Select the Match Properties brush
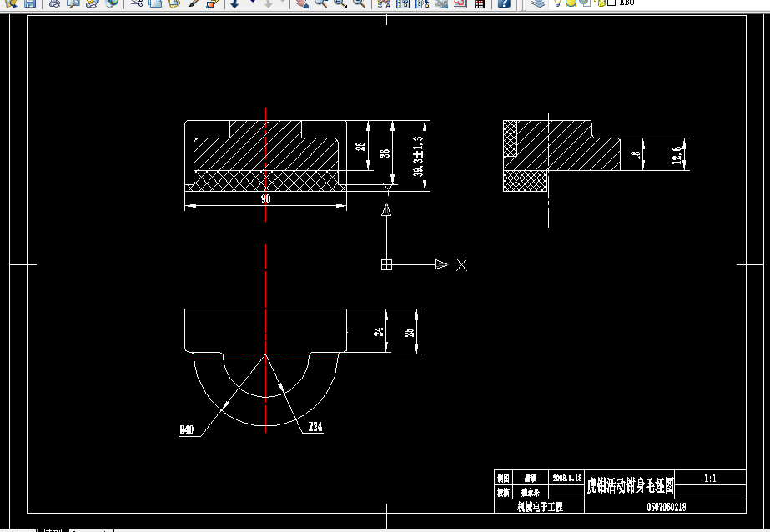This screenshot has height=532, width=770. (194, 3)
